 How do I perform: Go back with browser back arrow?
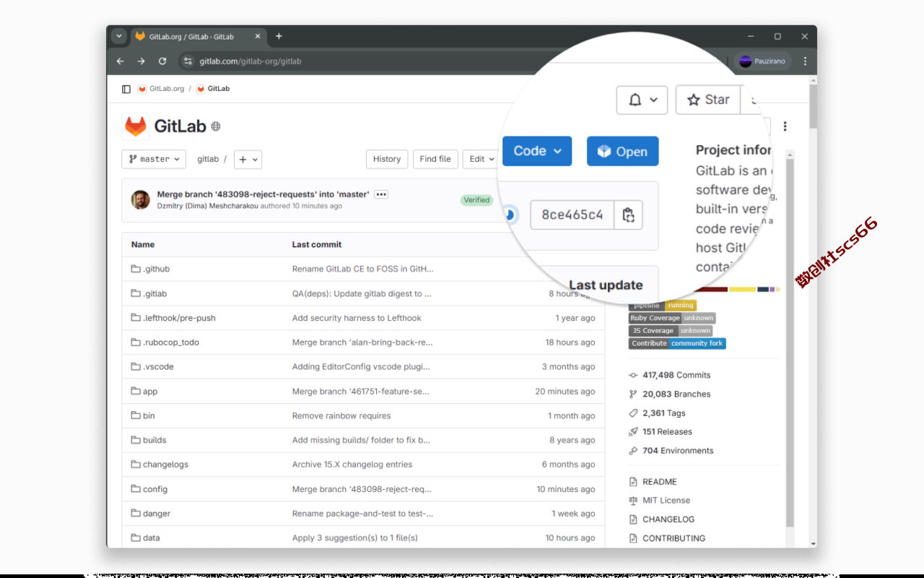(x=120, y=61)
